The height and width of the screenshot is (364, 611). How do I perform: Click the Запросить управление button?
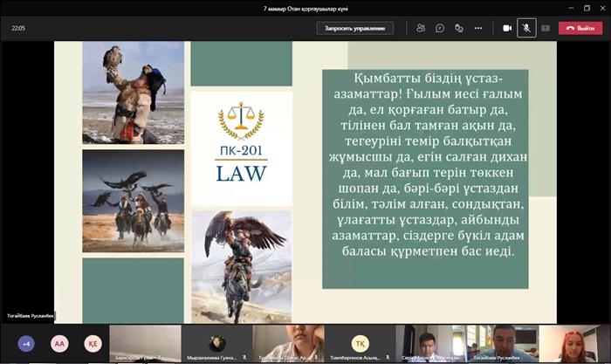(x=354, y=28)
